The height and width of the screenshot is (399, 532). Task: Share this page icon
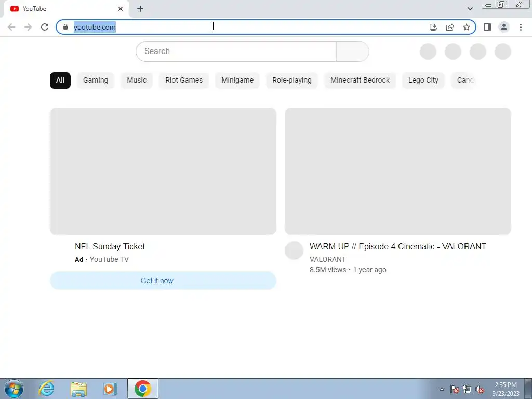450,27
